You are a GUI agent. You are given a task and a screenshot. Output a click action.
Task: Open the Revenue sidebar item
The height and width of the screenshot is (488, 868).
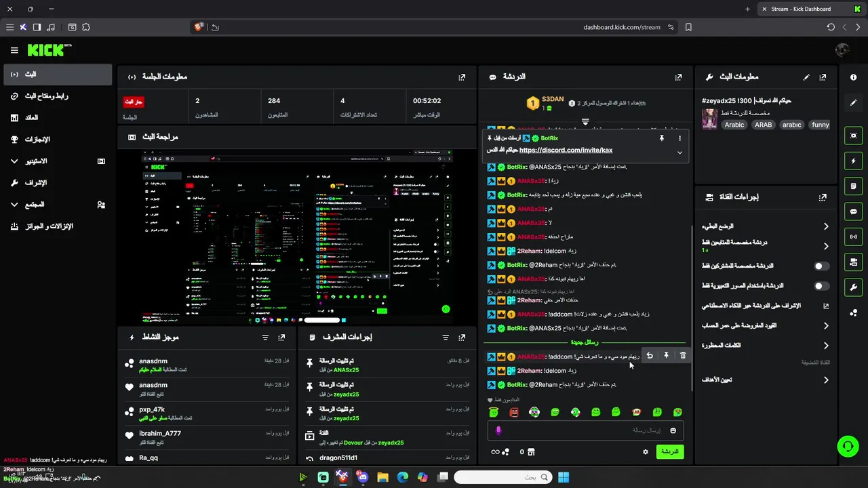pos(58,118)
